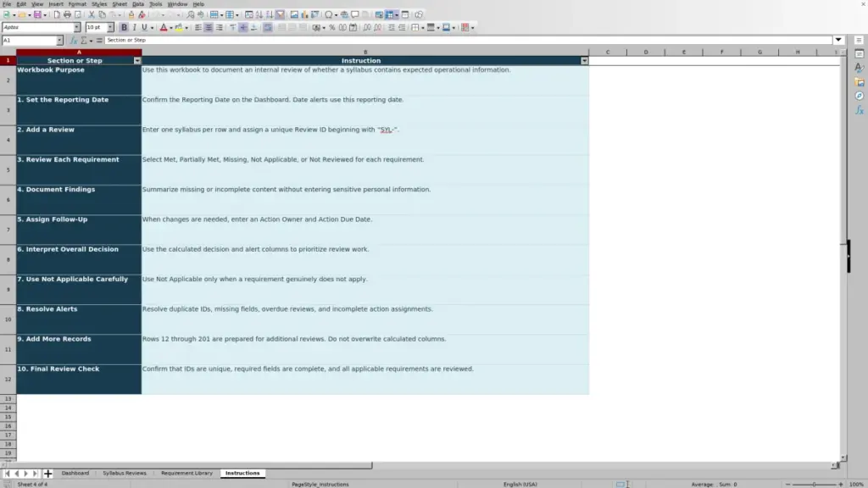Select column C header
This screenshot has width=868, height=488.
pyautogui.click(x=607, y=52)
